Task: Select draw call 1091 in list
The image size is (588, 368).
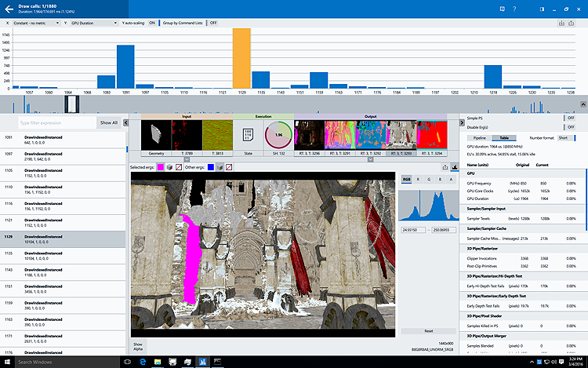Action: [63, 140]
